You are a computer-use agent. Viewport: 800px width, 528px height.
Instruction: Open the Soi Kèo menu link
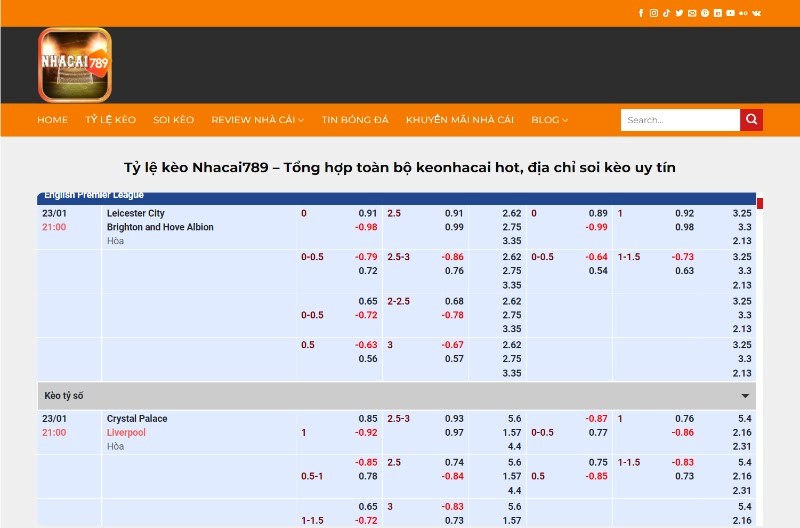coord(173,120)
